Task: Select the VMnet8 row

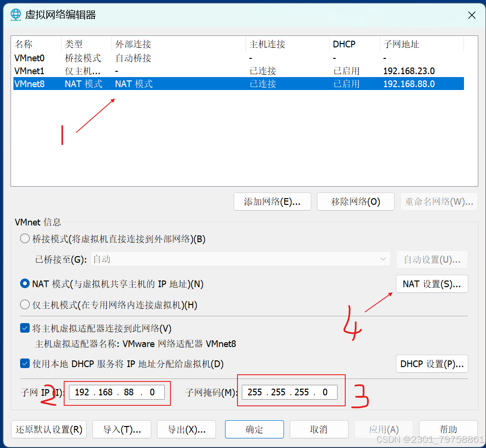Action: (x=238, y=84)
